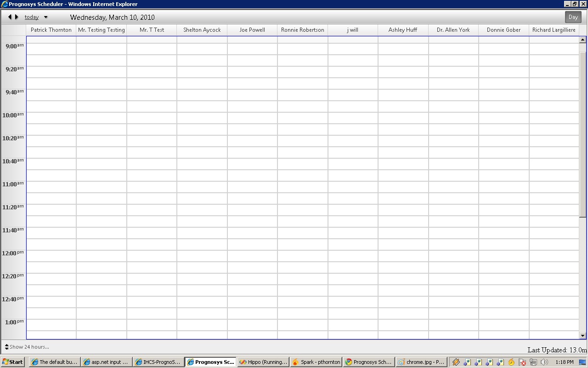Click Shelton Aycock 10:00am time slot

click(x=202, y=118)
